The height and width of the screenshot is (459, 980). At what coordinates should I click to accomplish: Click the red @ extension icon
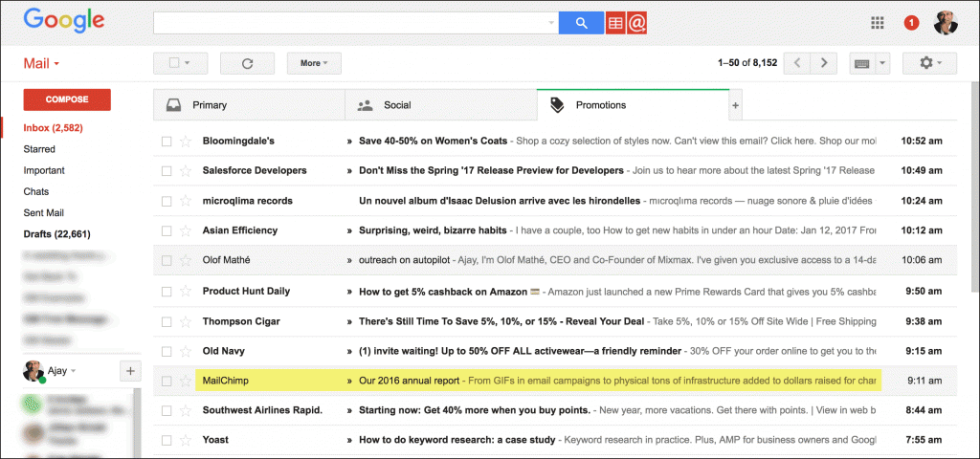click(x=638, y=23)
